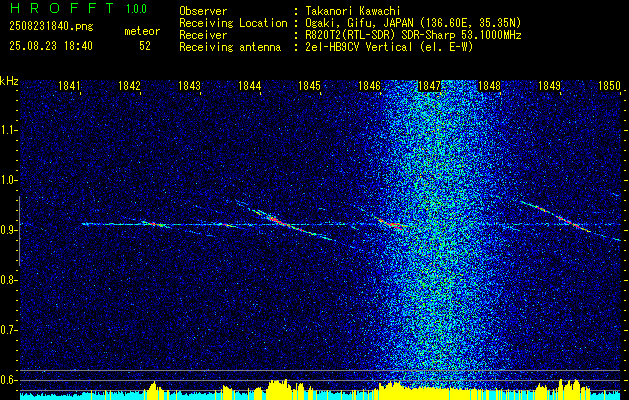Click the 1845 time marker
The image size is (629, 400).
(x=310, y=86)
